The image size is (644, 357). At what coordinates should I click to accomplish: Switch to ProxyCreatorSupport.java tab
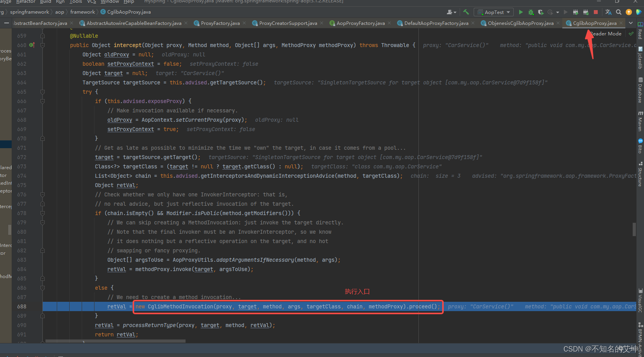coord(288,23)
